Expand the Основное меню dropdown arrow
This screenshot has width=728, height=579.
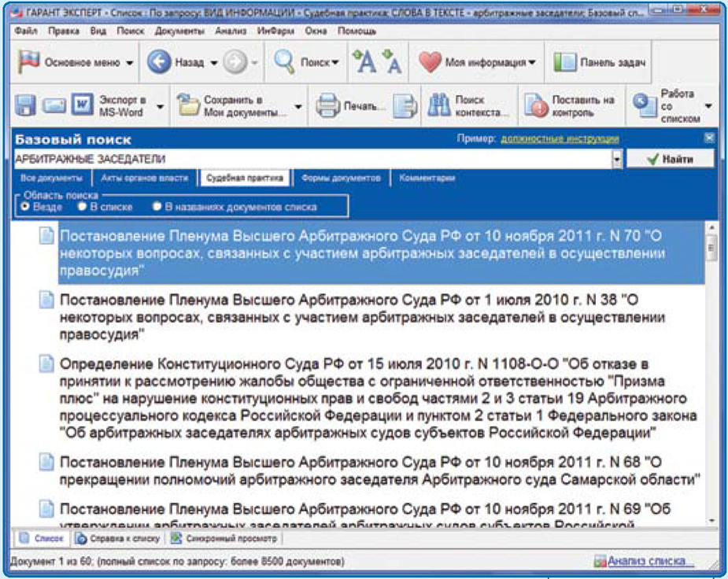coord(130,63)
